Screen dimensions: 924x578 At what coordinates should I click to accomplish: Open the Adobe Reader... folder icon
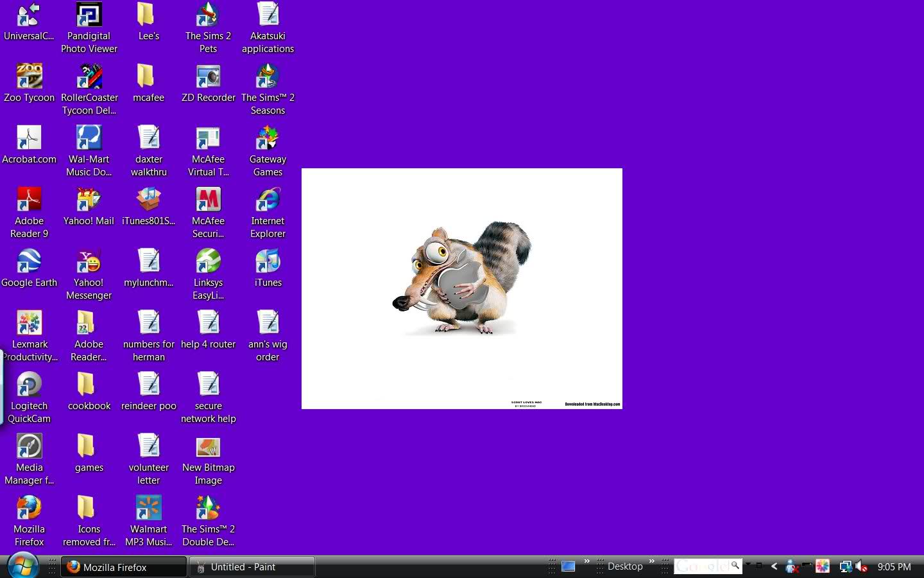89,336
